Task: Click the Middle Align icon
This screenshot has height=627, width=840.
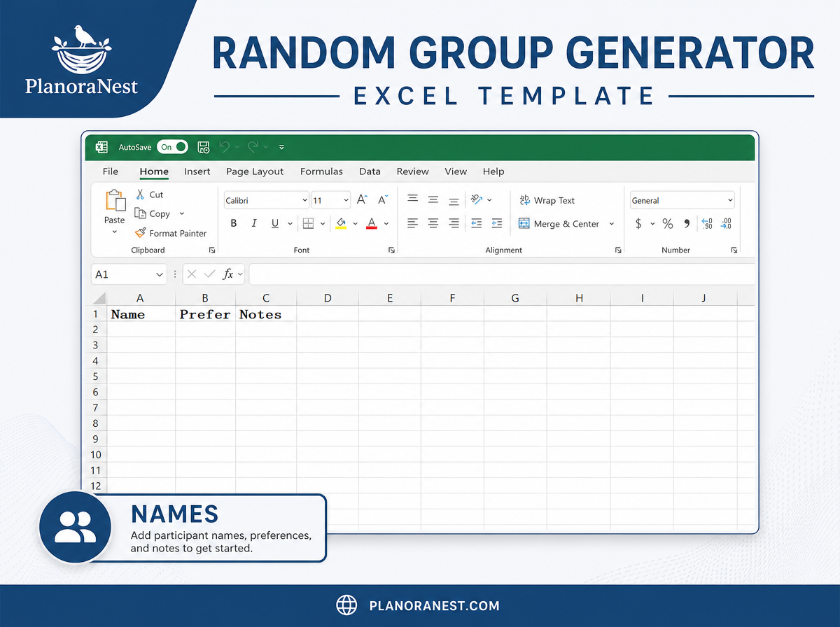Action: click(433, 200)
